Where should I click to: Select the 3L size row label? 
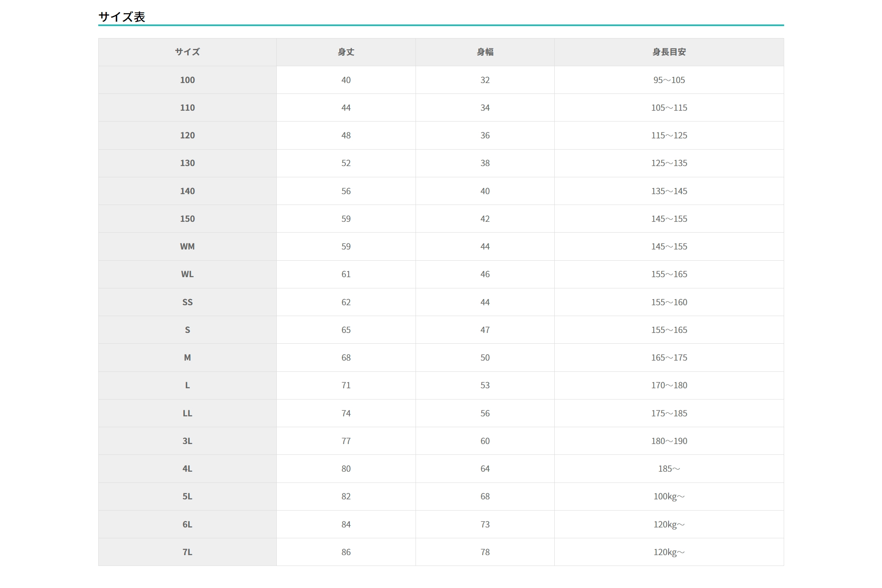point(187,441)
